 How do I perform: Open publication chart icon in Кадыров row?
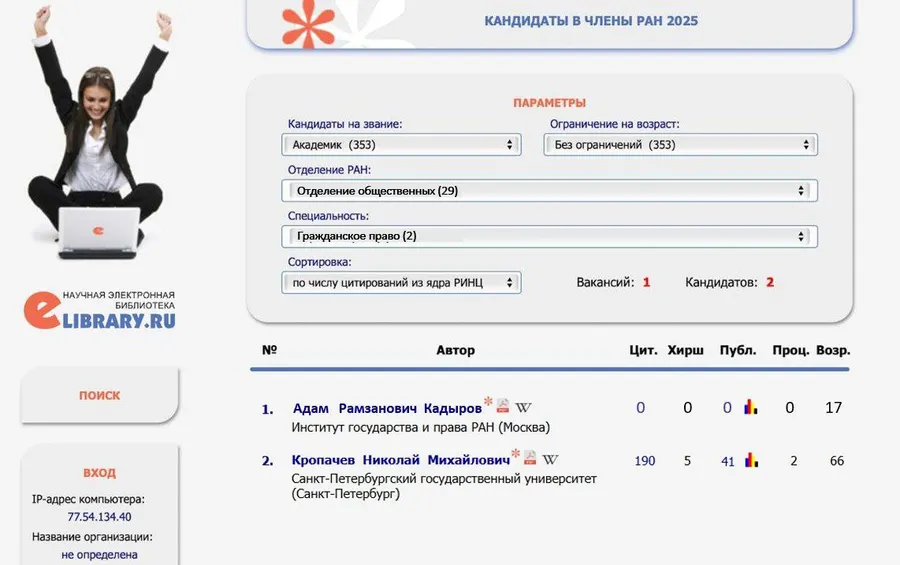pyautogui.click(x=751, y=407)
